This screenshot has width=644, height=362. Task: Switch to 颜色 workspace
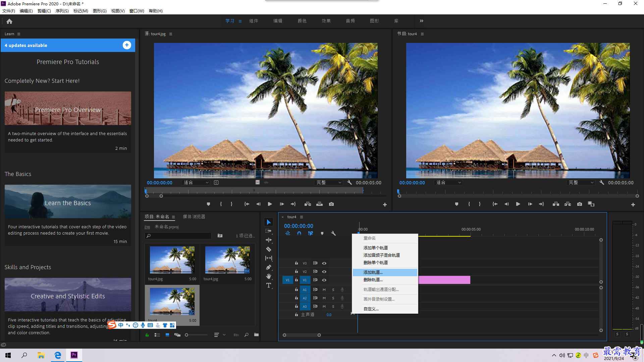click(x=302, y=21)
